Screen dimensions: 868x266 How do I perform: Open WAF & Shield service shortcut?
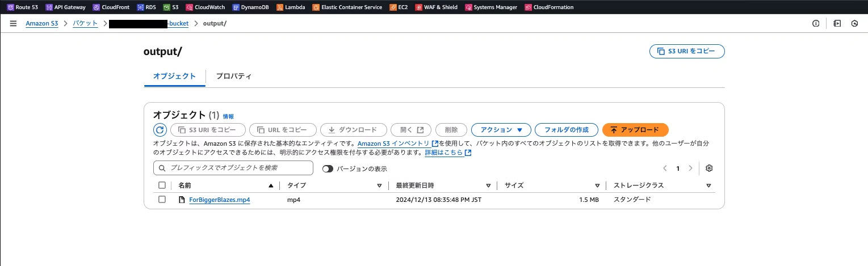(436, 7)
